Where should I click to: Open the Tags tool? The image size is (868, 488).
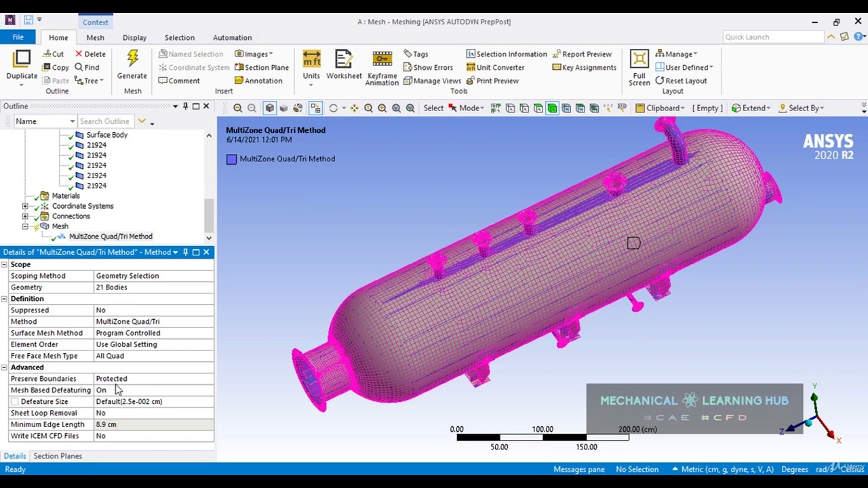[x=416, y=54]
